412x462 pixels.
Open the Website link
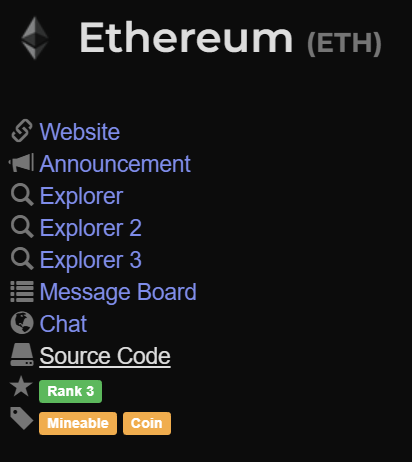tap(80, 132)
